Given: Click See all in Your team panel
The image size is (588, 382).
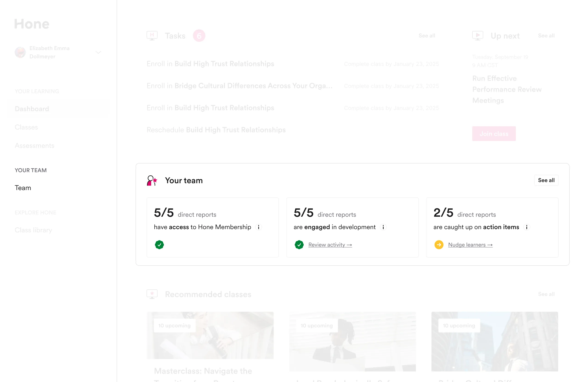Looking at the screenshot, I should (x=546, y=180).
